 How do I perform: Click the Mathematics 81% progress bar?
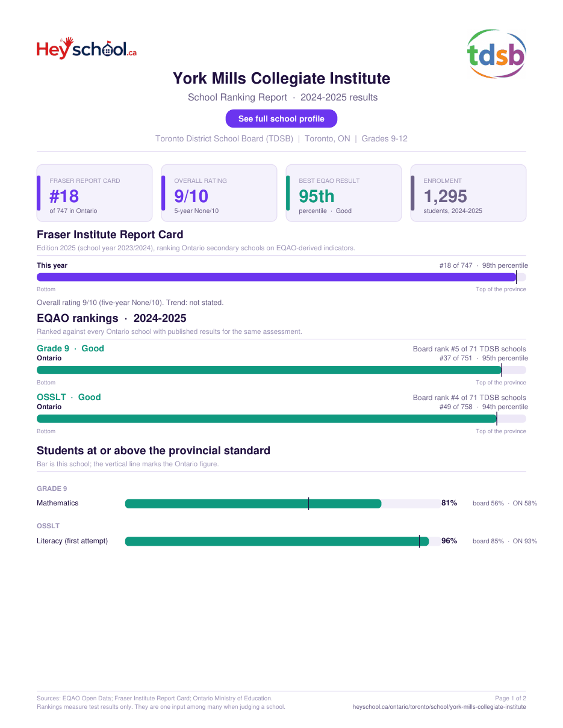(283, 504)
